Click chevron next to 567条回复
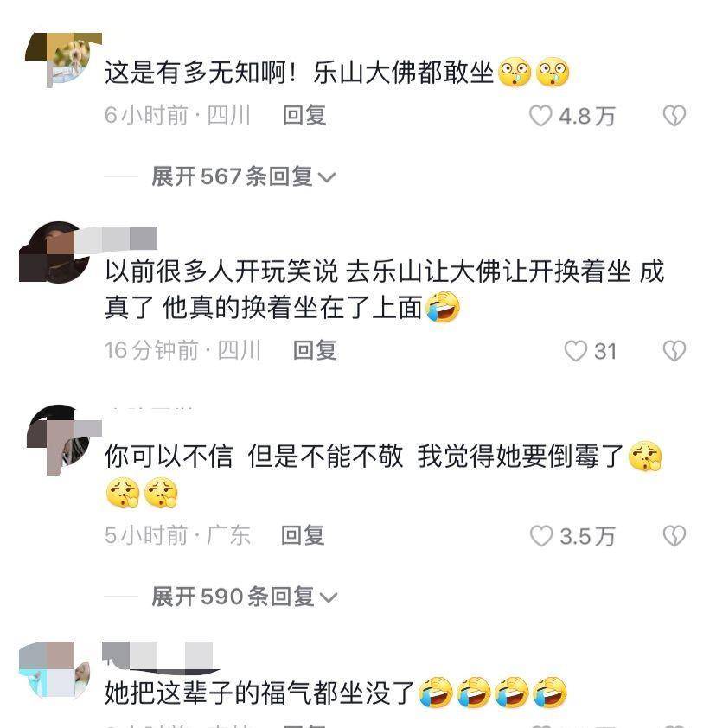The width and height of the screenshot is (716, 728). 326,177
